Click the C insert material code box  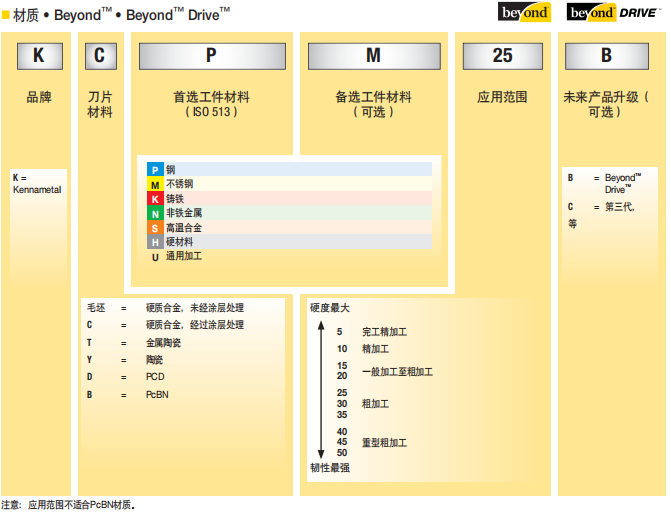(98, 56)
